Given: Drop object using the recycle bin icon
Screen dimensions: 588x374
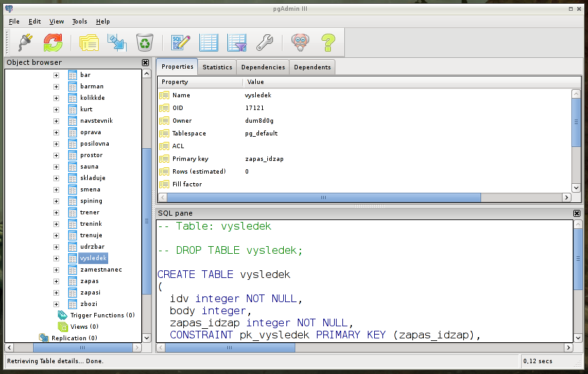Looking at the screenshot, I should [x=144, y=42].
